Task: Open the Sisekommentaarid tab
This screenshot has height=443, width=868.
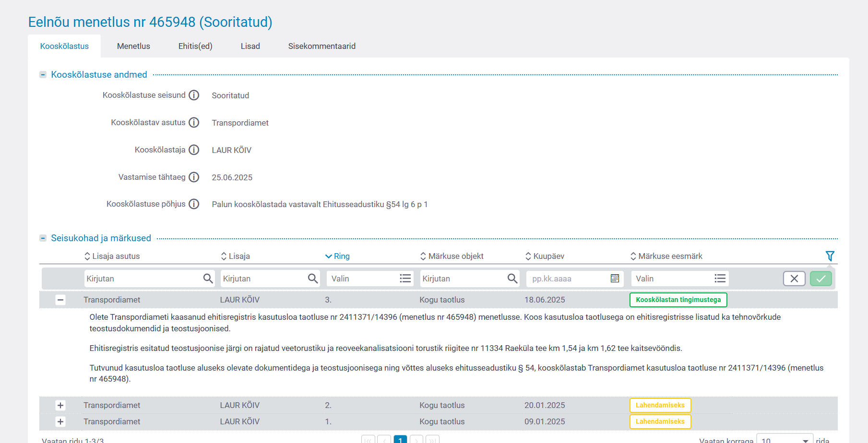Action: click(x=322, y=46)
